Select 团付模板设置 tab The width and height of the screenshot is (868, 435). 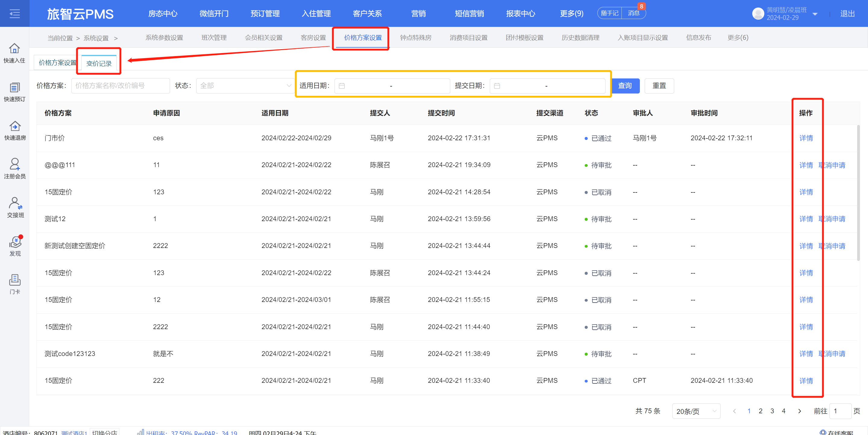tap(524, 38)
